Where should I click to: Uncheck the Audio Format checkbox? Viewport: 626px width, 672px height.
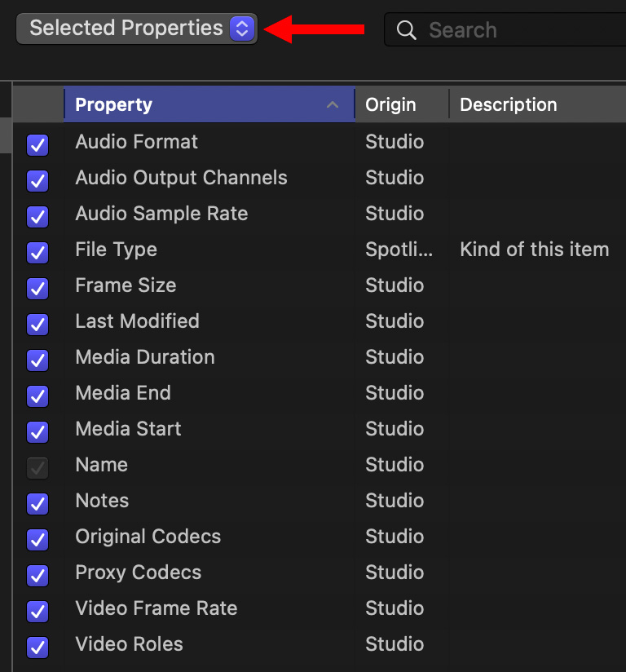click(37, 145)
